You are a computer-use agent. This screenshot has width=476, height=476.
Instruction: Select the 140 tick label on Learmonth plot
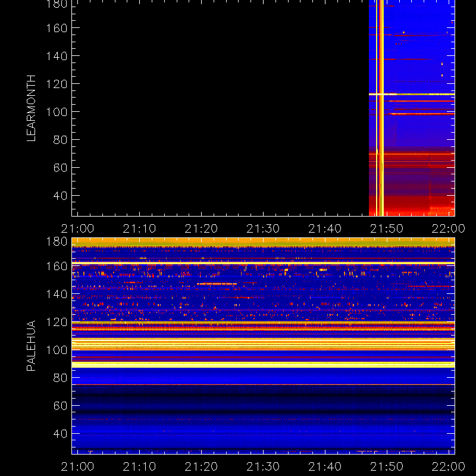[x=57, y=56]
